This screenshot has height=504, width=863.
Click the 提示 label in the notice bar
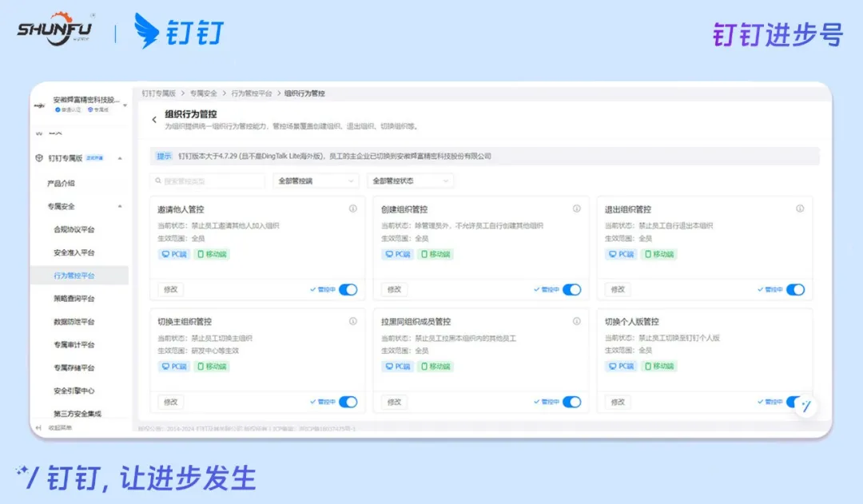pos(164,157)
